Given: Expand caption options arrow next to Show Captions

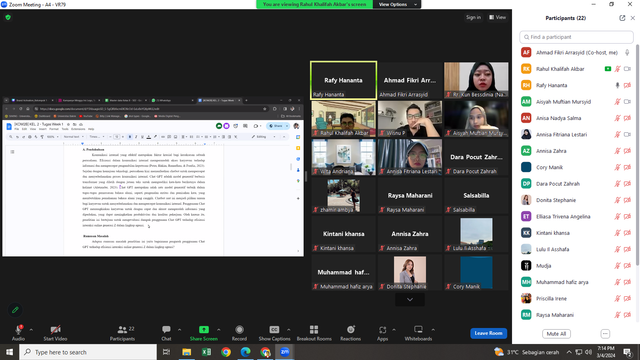Looking at the screenshot, I should 289,330.
